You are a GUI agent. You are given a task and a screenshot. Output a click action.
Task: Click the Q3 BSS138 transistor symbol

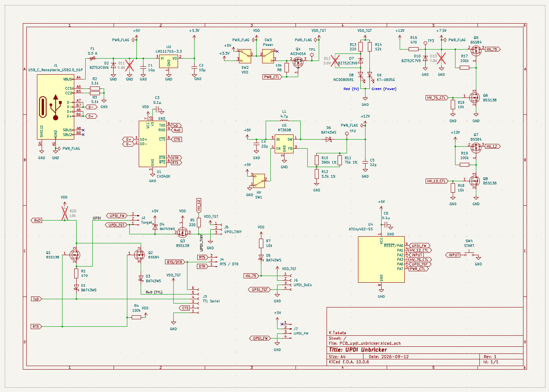point(182,232)
